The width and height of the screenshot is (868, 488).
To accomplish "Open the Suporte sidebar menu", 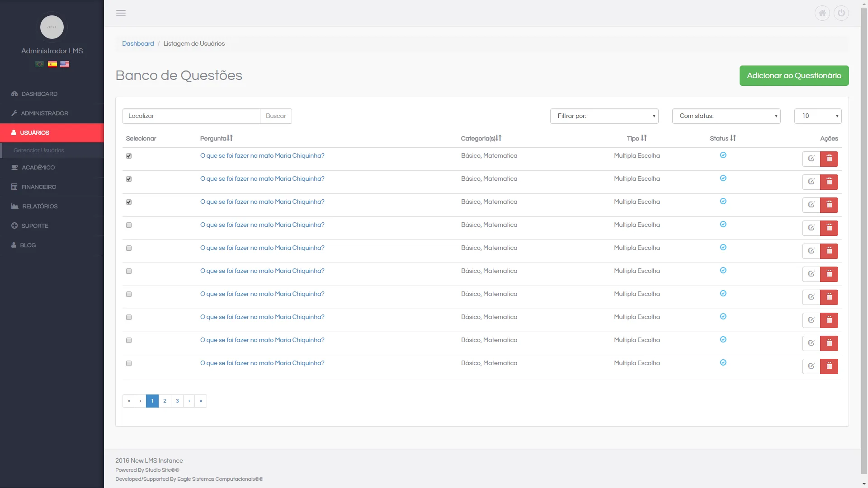I will pos(52,226).
